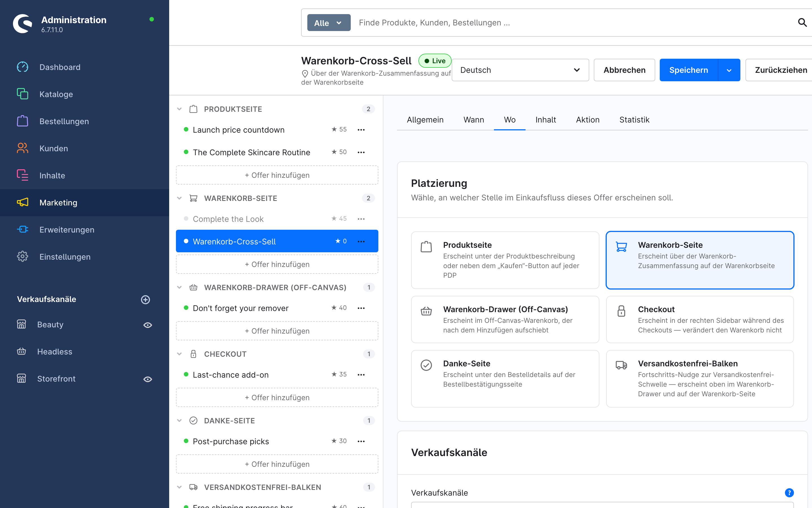The image size is (812, 508).
Task: Toggle visibility eye for Beauty channel
Action: pyautogui.click(x=148, y=325)
